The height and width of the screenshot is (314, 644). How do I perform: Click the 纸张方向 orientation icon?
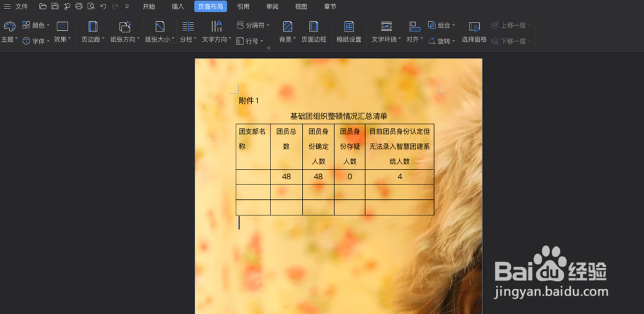point(125,26)
